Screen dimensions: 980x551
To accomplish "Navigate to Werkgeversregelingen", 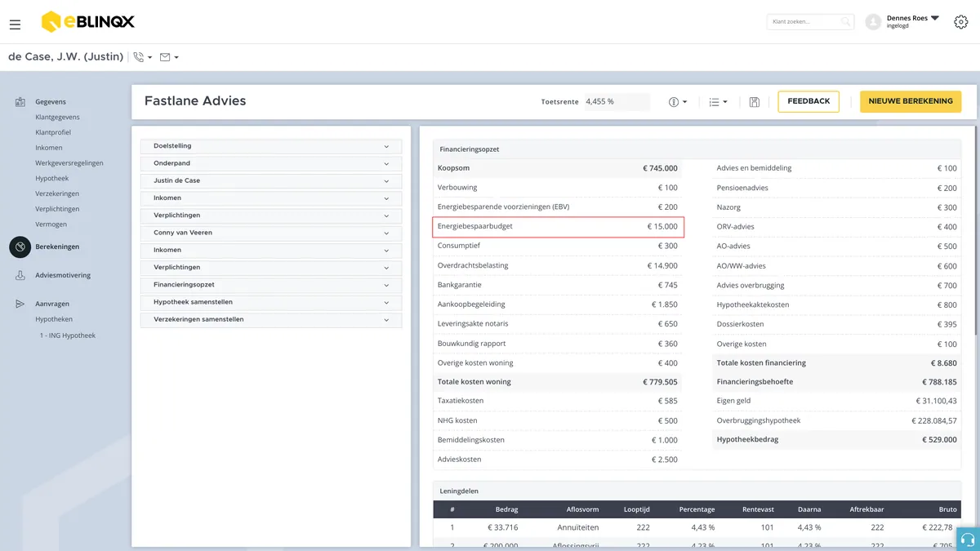I will (69, 163).
